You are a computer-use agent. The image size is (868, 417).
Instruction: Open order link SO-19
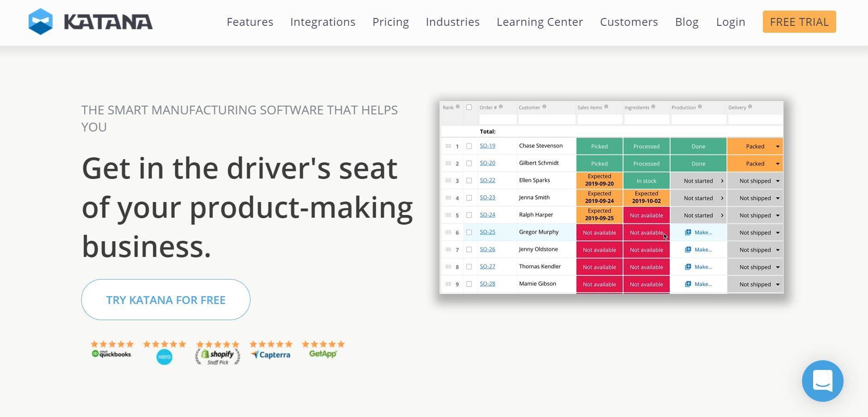(x=488, y=146)
